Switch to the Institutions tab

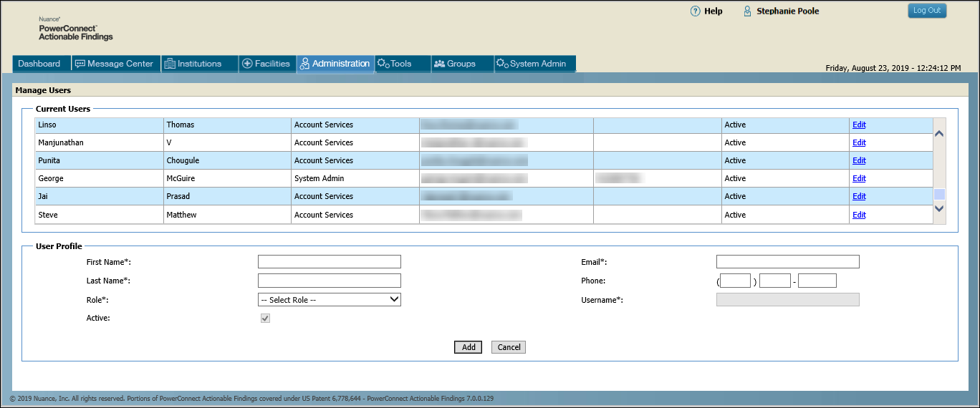[x=199, y=64]
